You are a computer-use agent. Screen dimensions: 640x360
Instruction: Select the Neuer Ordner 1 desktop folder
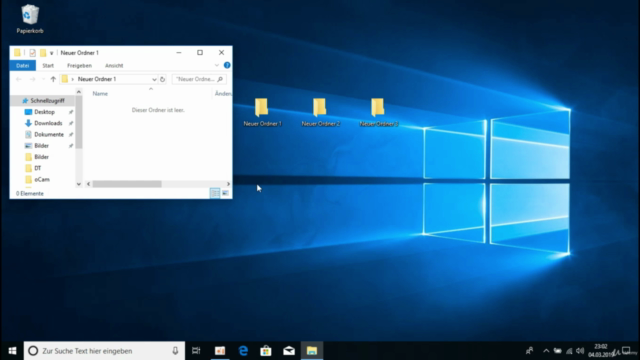pos(262,112)
